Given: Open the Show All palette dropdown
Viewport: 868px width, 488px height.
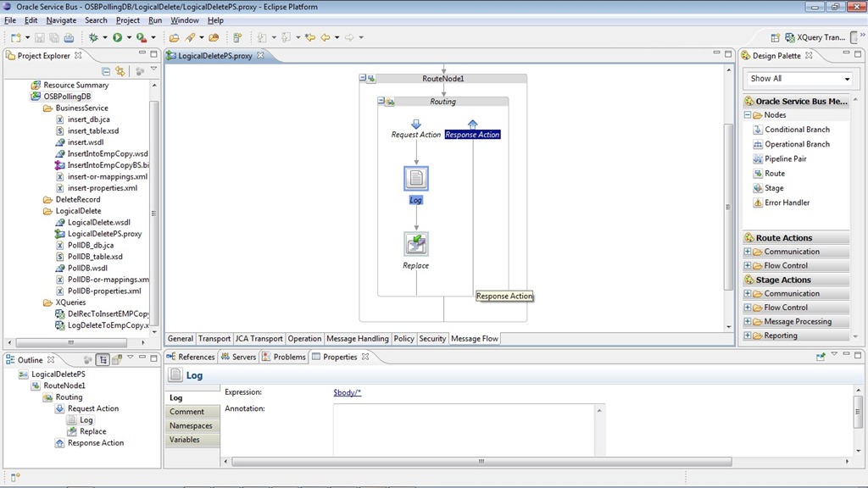Looking at the screenshot, I should [x=799, y=79].
